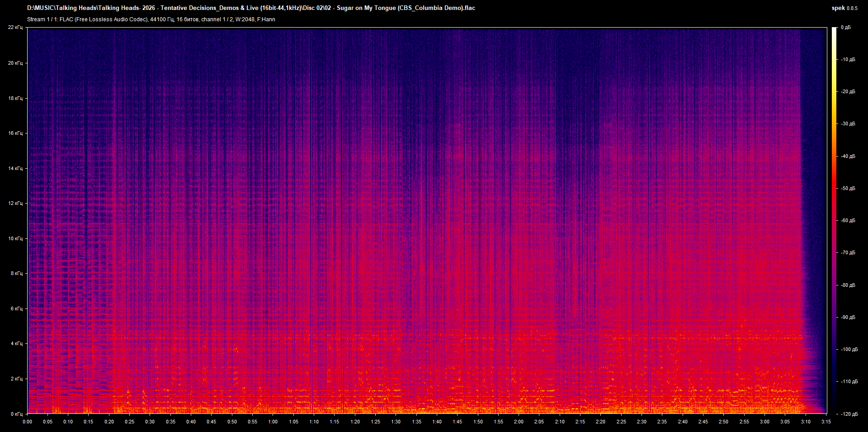Screen dimensions: 868x432
Task: Click the 3:15 timestamp at timeline end
Action: [826, 421]
